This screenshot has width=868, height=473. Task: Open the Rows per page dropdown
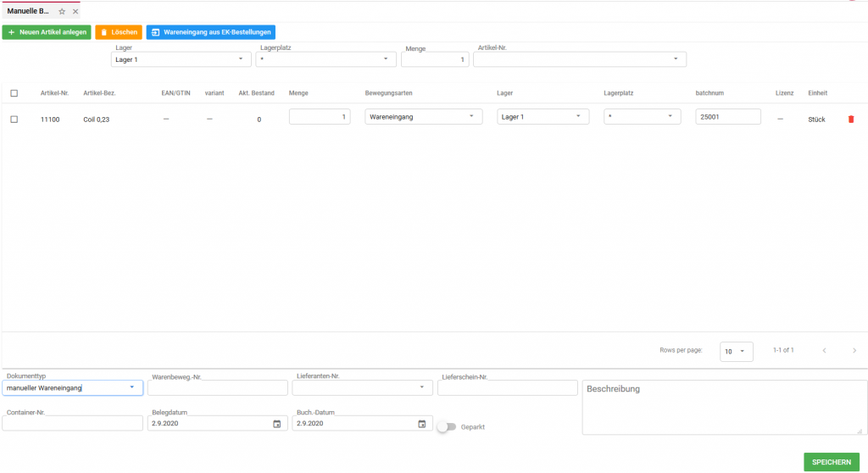pos(736,351)
